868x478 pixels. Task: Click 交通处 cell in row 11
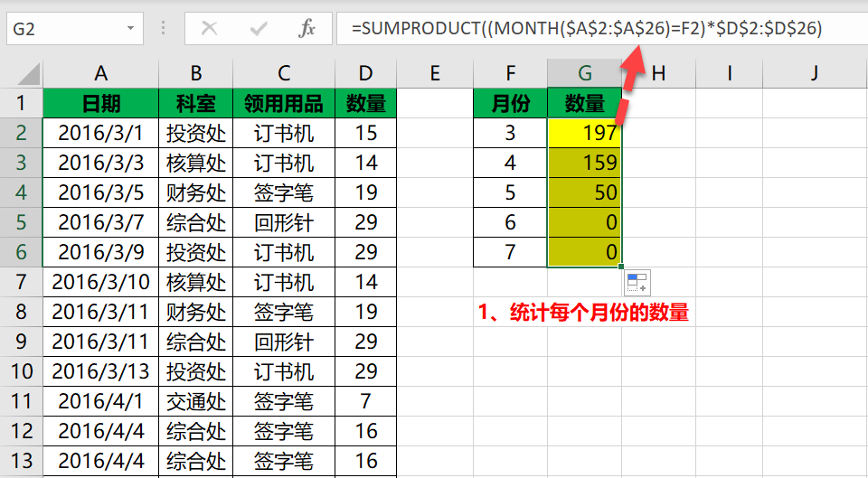[x=195, y=401]
